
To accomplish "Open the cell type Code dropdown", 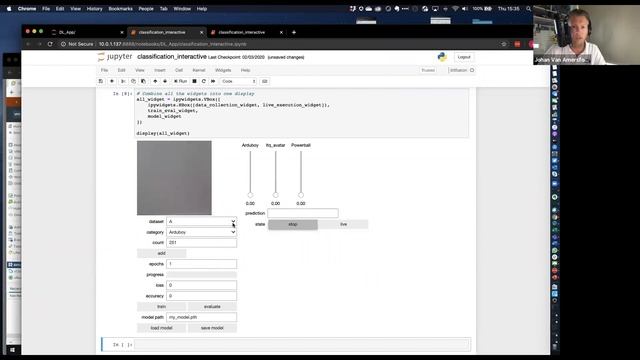I will pos(239,81).
